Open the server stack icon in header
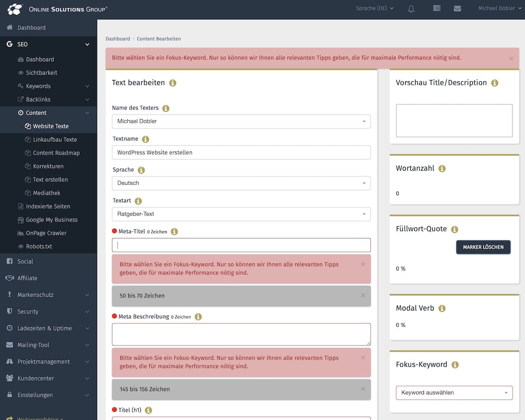 436,8
